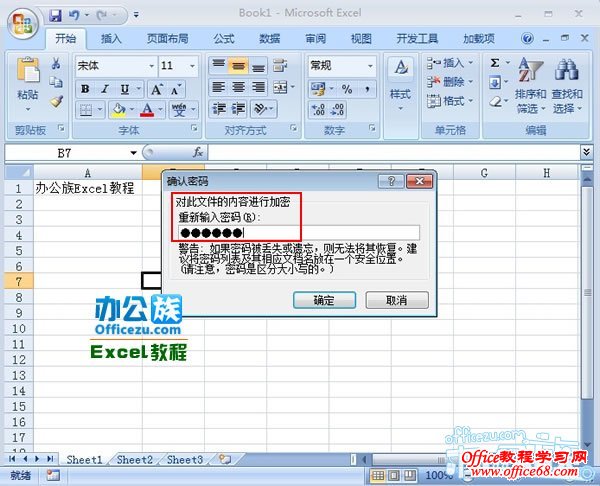Expand number format 常规 dropdown

(370, 66)
